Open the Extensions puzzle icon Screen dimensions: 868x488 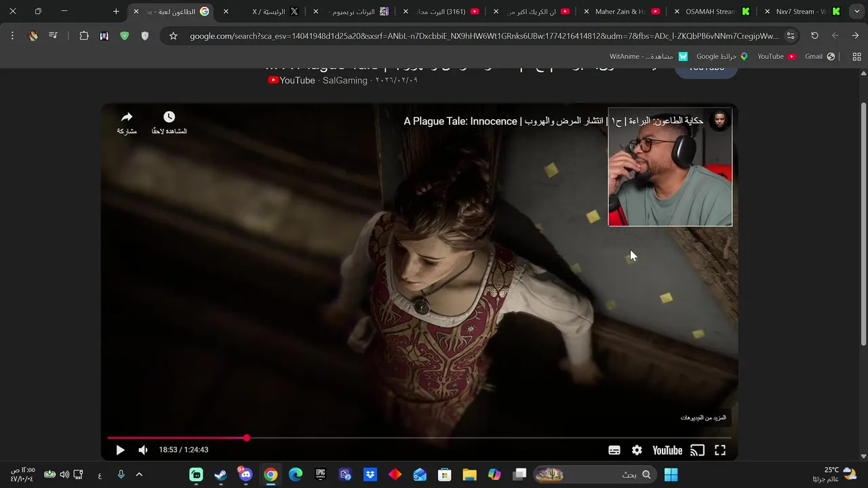(x=84, y=36)
